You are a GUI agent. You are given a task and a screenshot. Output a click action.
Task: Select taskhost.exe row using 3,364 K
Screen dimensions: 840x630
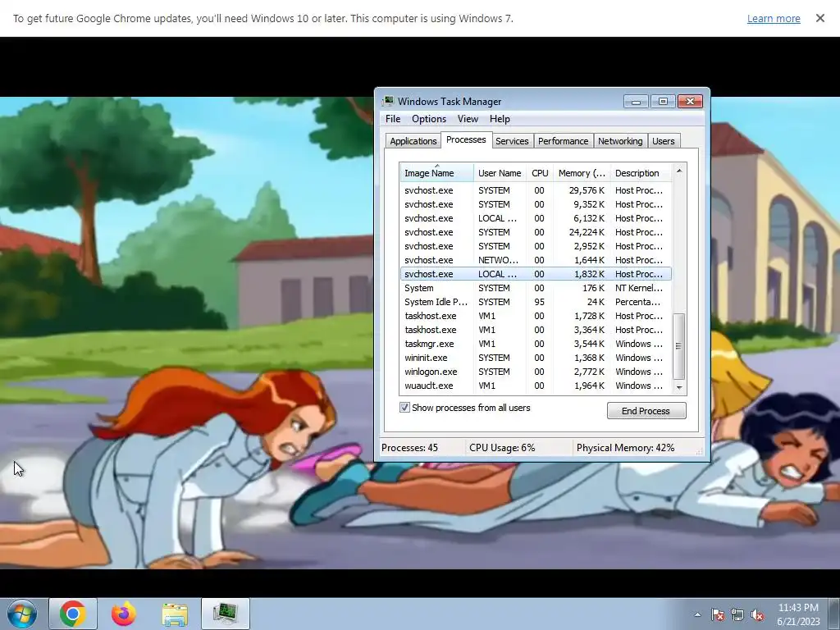pos(536,330)
